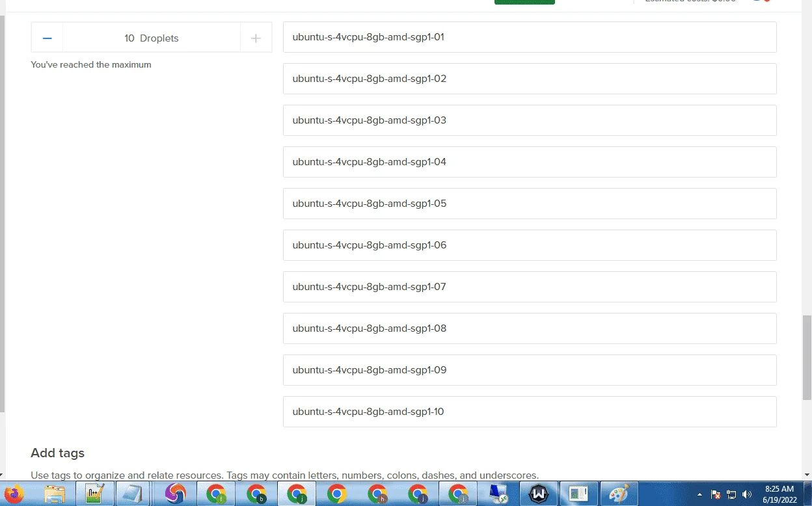Edit hostname field ubuntu-s-4vcpu-8gb-amd-sgp1-01
Viewport: 812px width, 506px height.
tap(530, 37)
